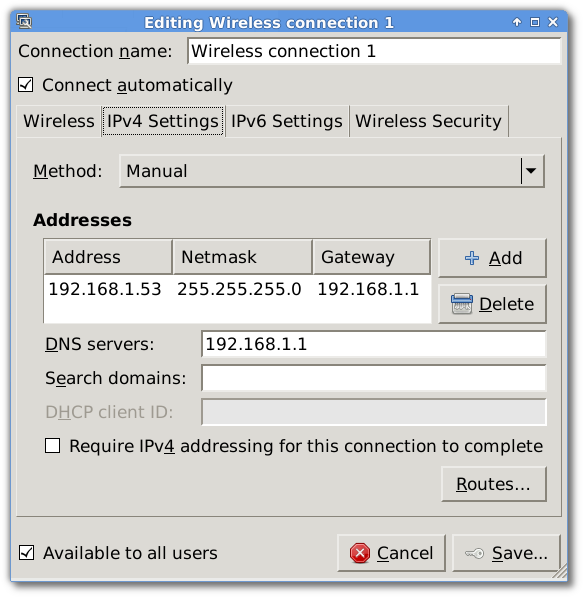Switch to the Wireless Security tab

[429, 121]
